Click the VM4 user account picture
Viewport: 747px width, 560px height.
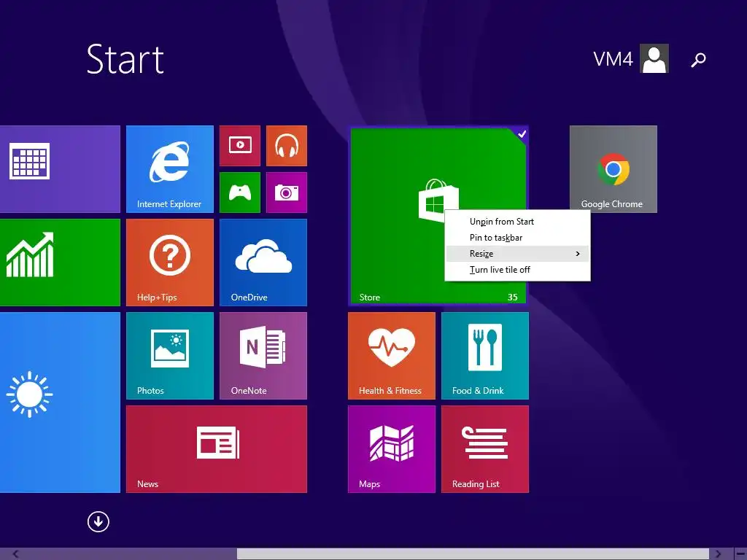[654, 58]
